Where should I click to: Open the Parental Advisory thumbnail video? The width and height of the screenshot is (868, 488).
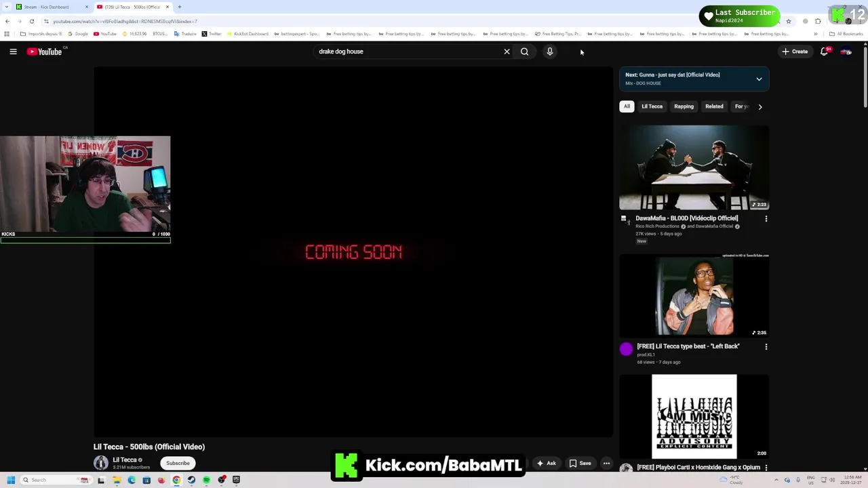[694, 416]
